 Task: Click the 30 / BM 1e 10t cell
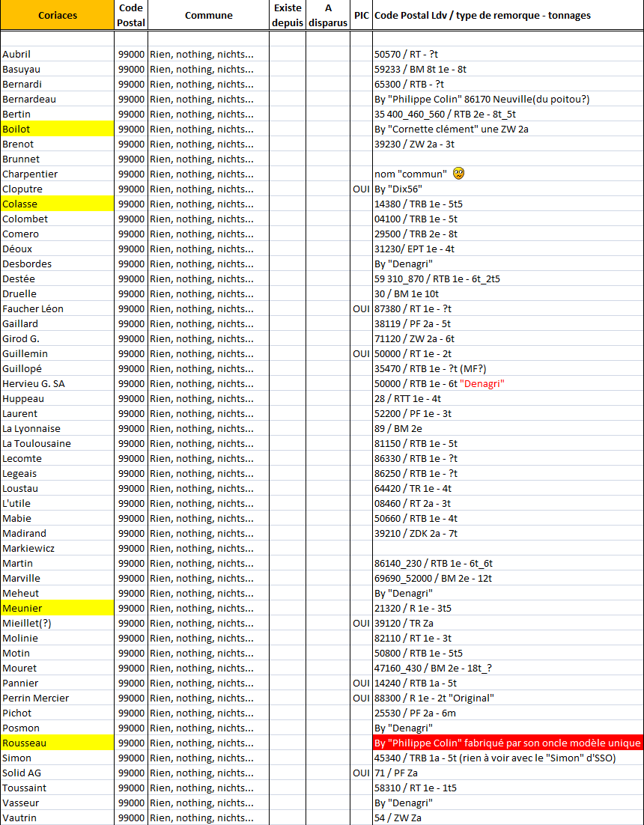click(x=508, y=293)
